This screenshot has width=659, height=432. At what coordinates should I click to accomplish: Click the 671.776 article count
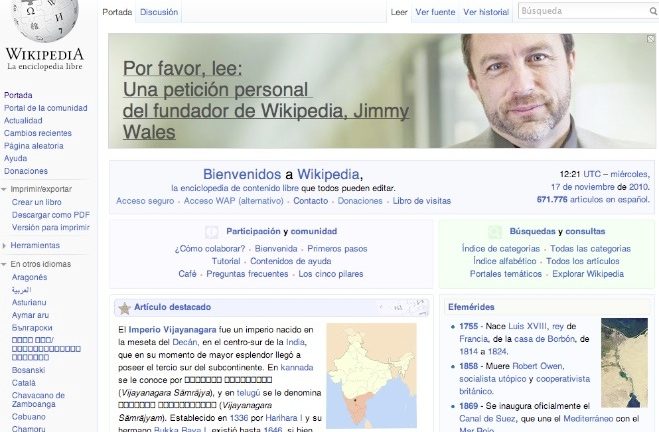coord(552,199)
